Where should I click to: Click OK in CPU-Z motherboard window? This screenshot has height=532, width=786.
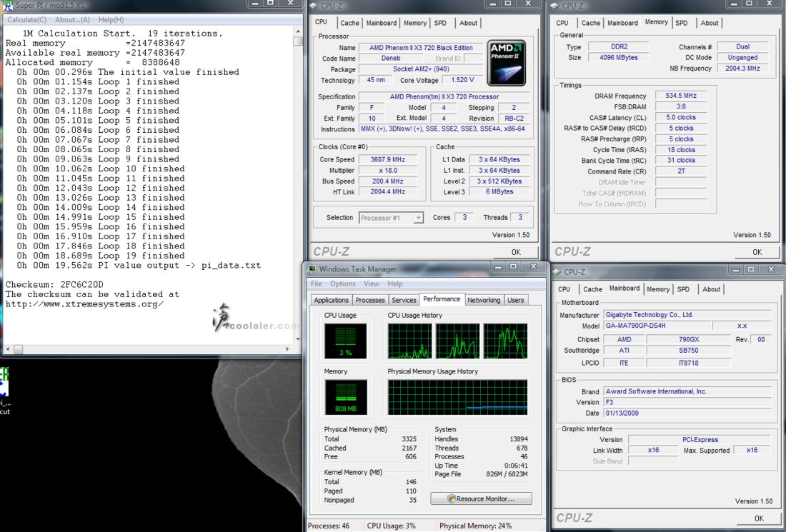(759, 518)
